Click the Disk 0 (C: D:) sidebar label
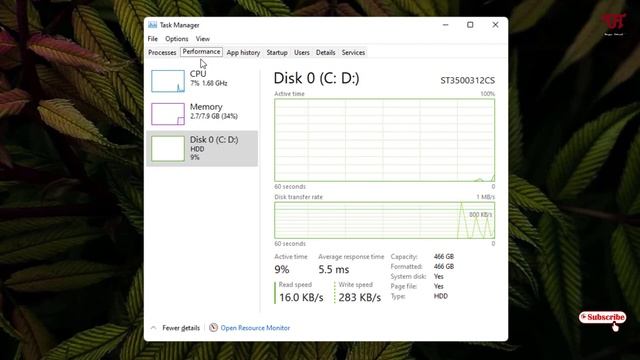Image resolution: width=640 pixels, height=360 pixels. coord(214,140)
